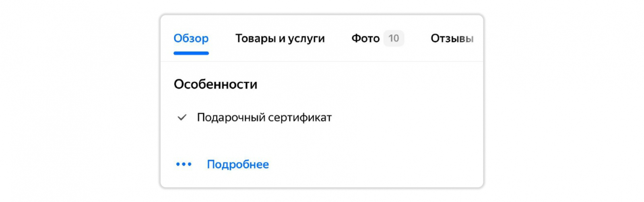Viewport: 644px width, 202px height.
Task: Click the Особенности section heading
Action: click(x=215, y=84)
